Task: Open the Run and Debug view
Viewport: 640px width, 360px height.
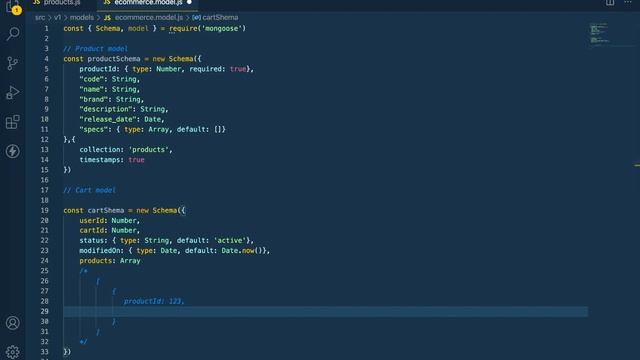Action: pyautogui.click(x=13, y=92)
